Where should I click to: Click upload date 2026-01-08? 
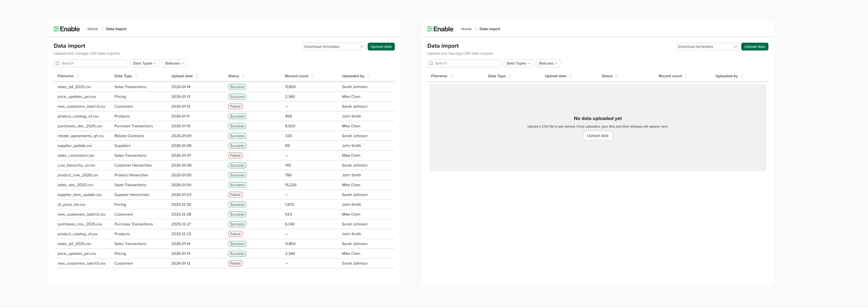[181, 145]
